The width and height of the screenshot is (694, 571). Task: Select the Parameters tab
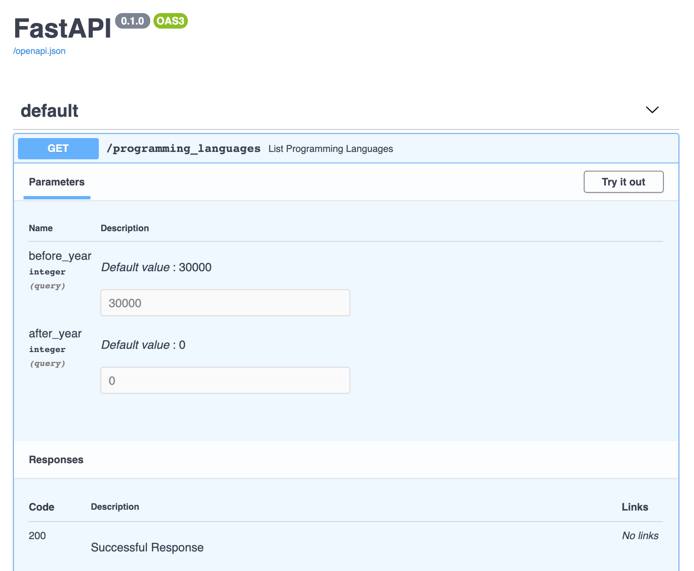coord(56,182)
